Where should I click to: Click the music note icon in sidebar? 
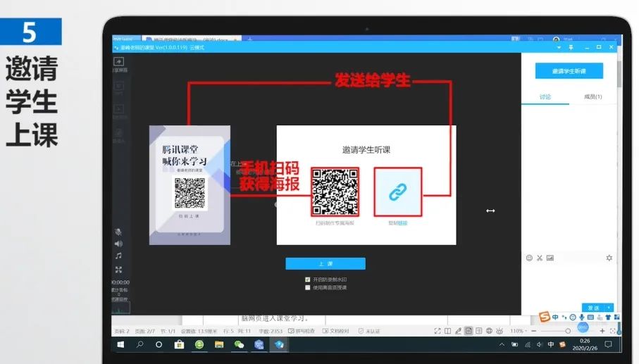click(118, 256)
